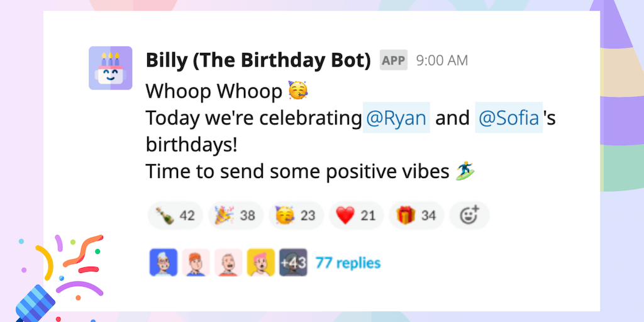Click the orange-haired replier avatar

point(196,262)
